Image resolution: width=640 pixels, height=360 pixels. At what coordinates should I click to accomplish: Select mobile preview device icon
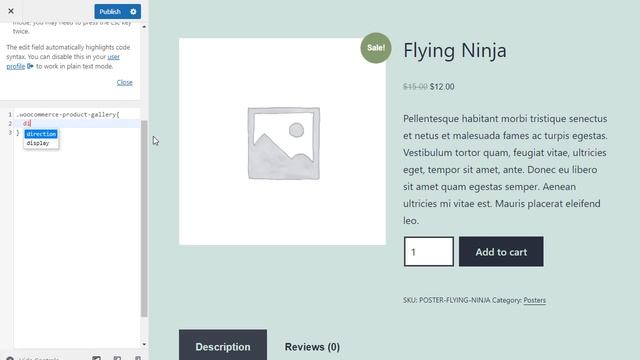coord(138,358)
